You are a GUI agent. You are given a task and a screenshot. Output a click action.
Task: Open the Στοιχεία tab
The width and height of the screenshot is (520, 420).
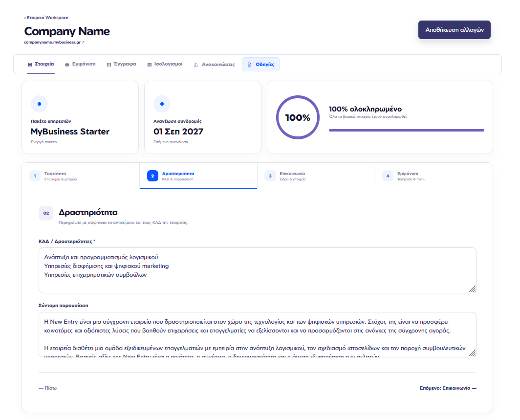(x=41, y=65)
